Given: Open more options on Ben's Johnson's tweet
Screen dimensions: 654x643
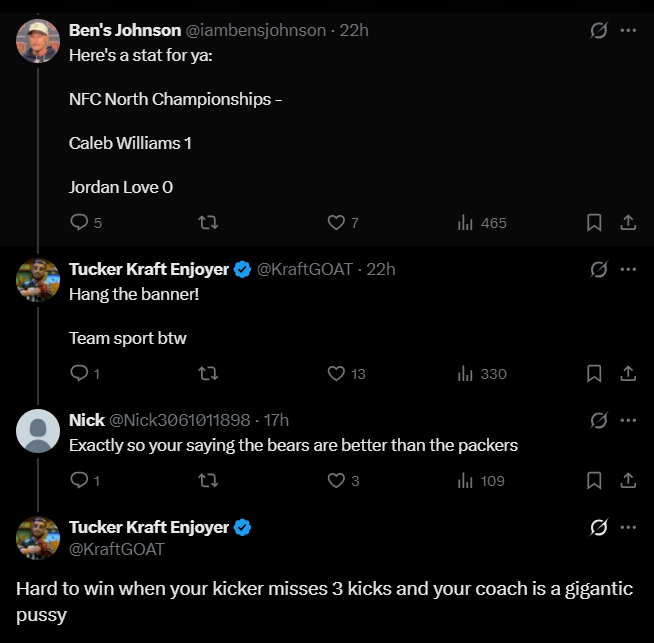Looking at the screenshot, I should tap(628, 30).
